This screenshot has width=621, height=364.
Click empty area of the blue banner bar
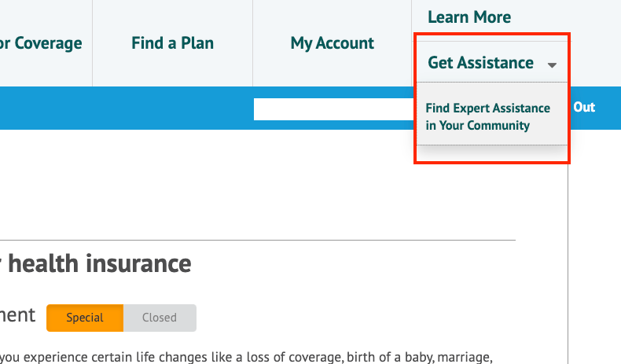(127, 108)
